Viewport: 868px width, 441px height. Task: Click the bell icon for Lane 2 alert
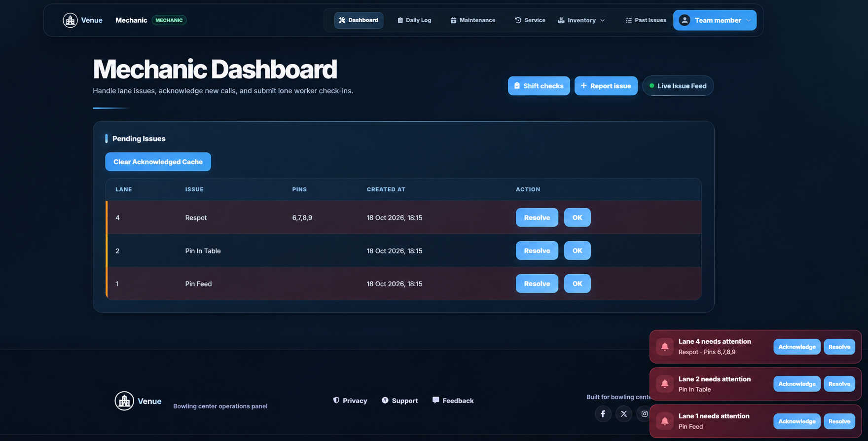tap(665, 384)
